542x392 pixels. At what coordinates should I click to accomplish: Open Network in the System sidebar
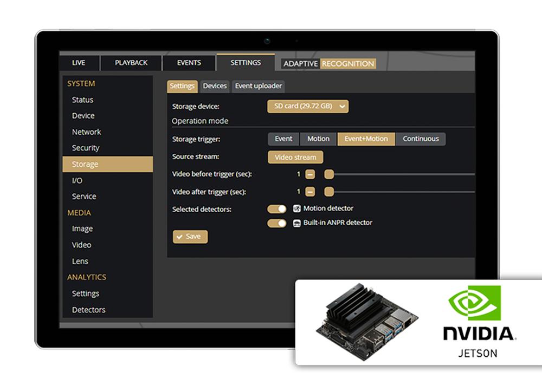[86, 132]
